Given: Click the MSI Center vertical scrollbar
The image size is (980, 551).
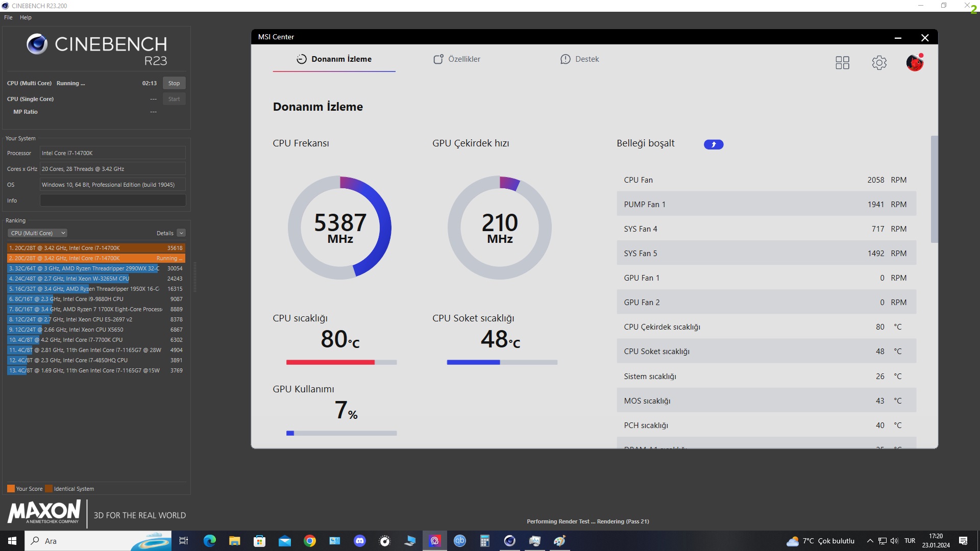Looking at the screenshot, I should [934, 189].
